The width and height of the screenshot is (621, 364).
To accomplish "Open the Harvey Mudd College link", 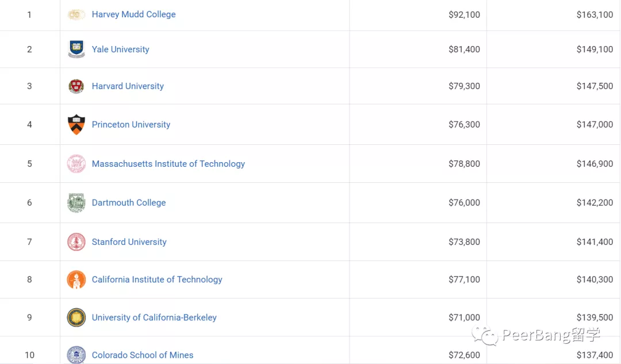I will pyautogui.click(x=133, y=14).
